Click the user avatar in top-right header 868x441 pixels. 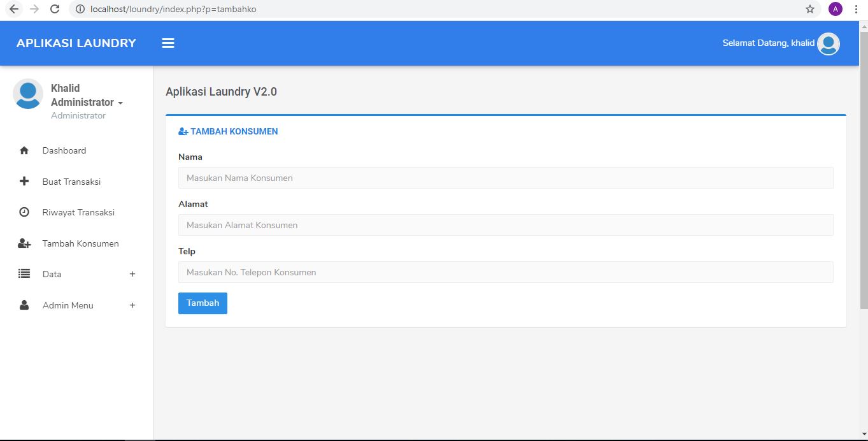828,43
